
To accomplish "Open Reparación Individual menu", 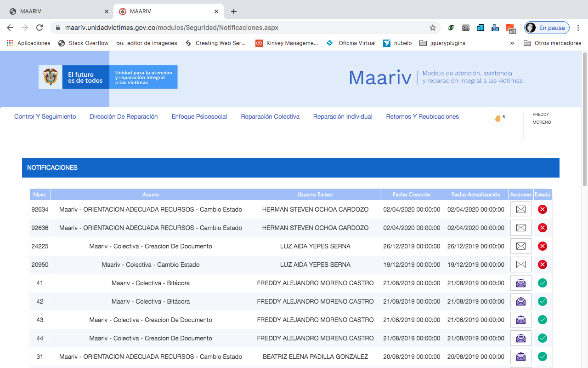I will 343,117.
